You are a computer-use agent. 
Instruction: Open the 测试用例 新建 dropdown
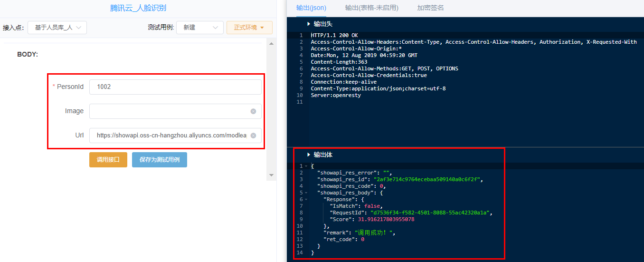coord(200,28)
